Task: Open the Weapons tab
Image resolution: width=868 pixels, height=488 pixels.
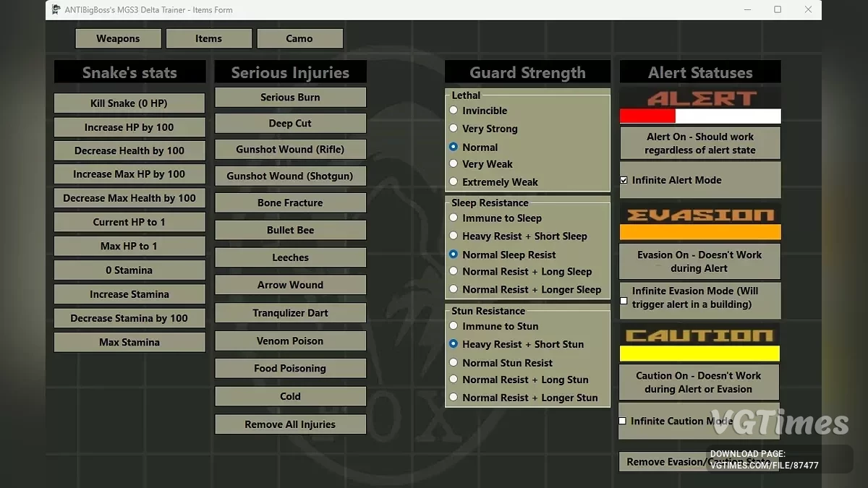Action: pos(118,38)
